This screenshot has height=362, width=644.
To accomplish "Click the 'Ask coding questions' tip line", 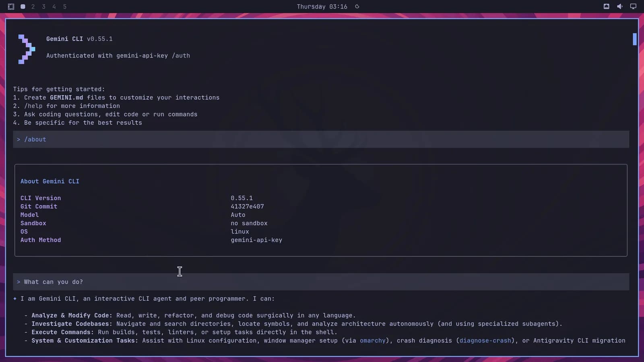I will tap(105, 114).
